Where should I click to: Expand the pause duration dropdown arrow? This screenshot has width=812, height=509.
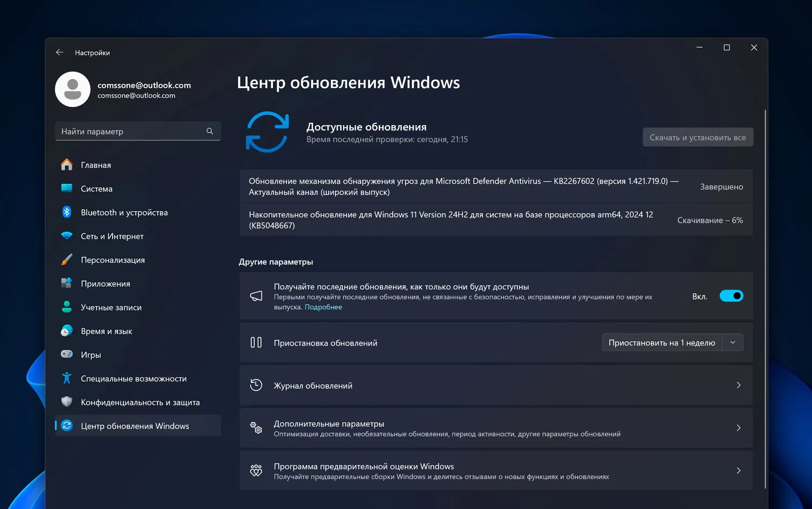pyautogui.click(x=732, y=342)
